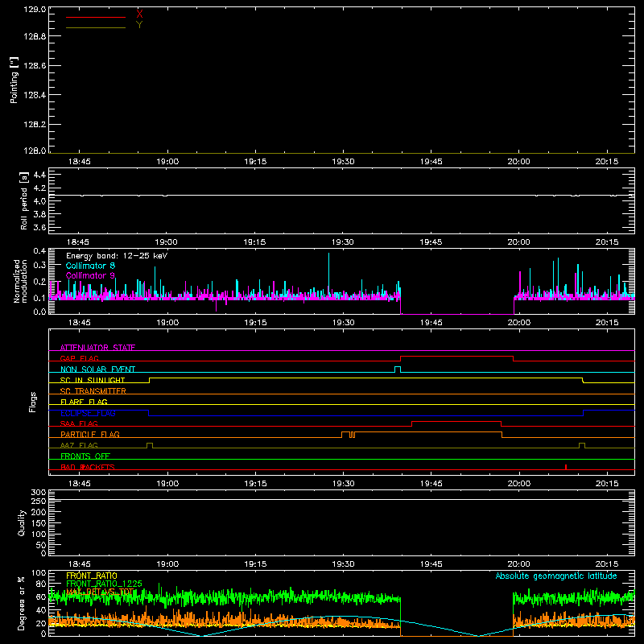Screen dimensions: 644x644
Task: Click the SC_IN_SUNLIGHT flag label
Action: (x=93, y=380)
